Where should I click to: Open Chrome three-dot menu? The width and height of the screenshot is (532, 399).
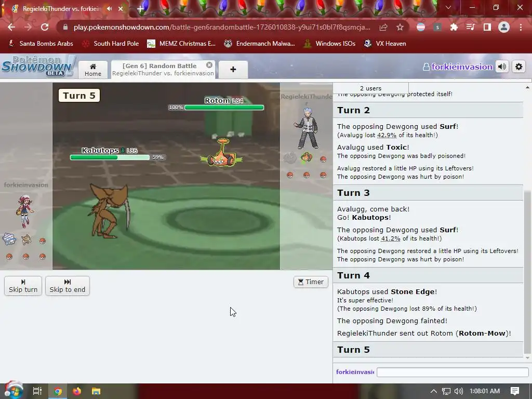click(x=521, y=27)
